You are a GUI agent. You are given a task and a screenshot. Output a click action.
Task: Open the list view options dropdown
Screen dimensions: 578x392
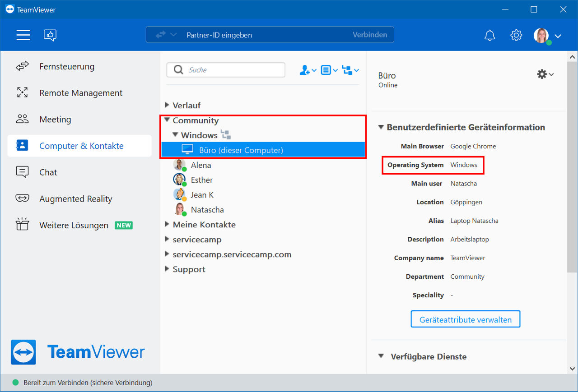pos(329,70)
